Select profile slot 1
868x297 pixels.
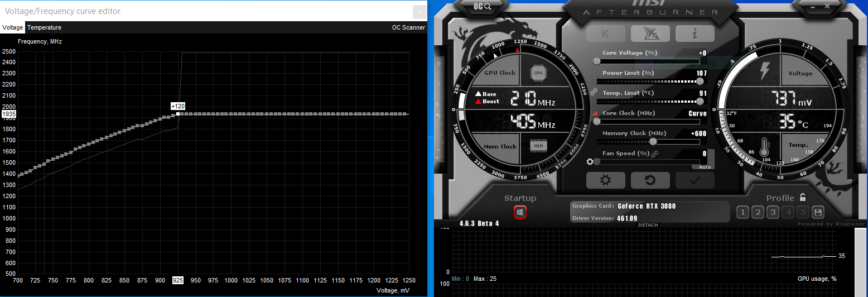click(x=742, y=212)
